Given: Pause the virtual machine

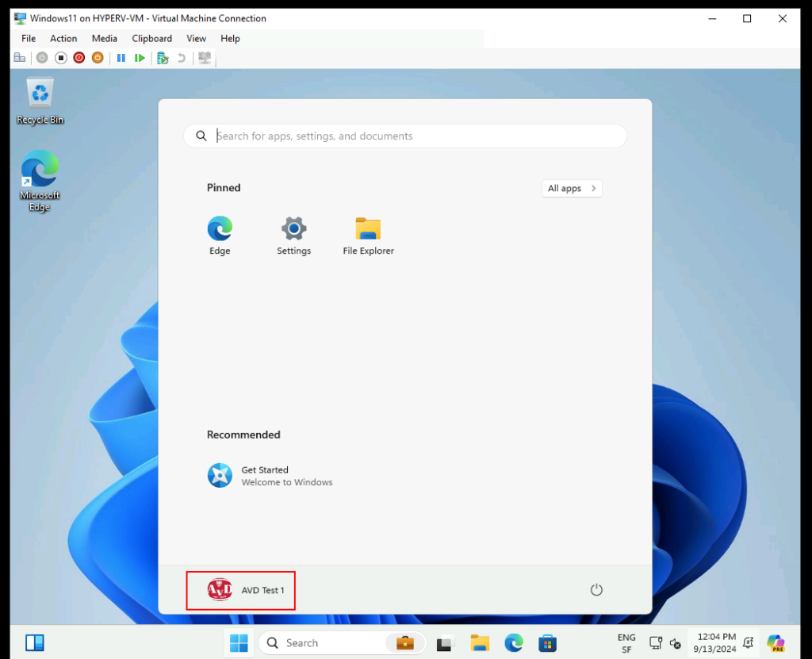Looking at the screenshot, I should pos(121,58).
